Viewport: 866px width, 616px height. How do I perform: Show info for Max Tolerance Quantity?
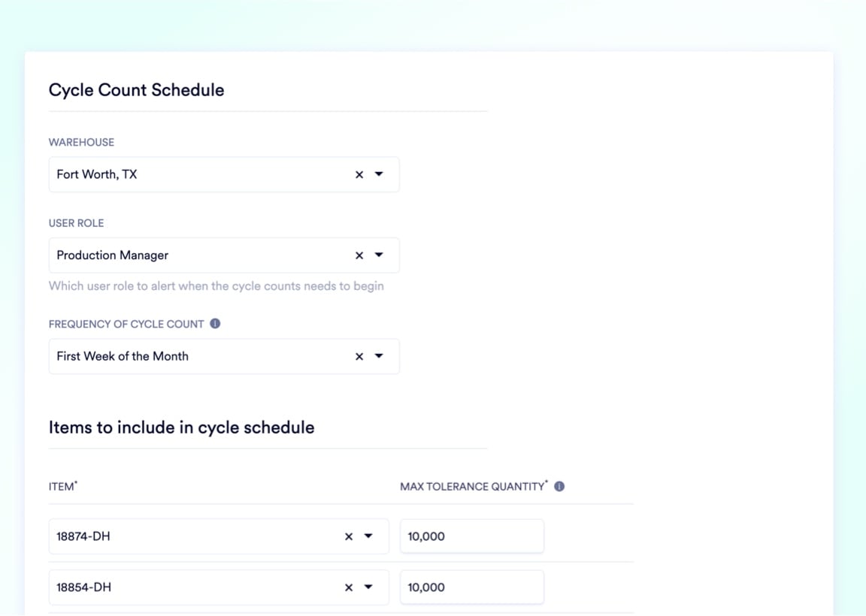559,486
